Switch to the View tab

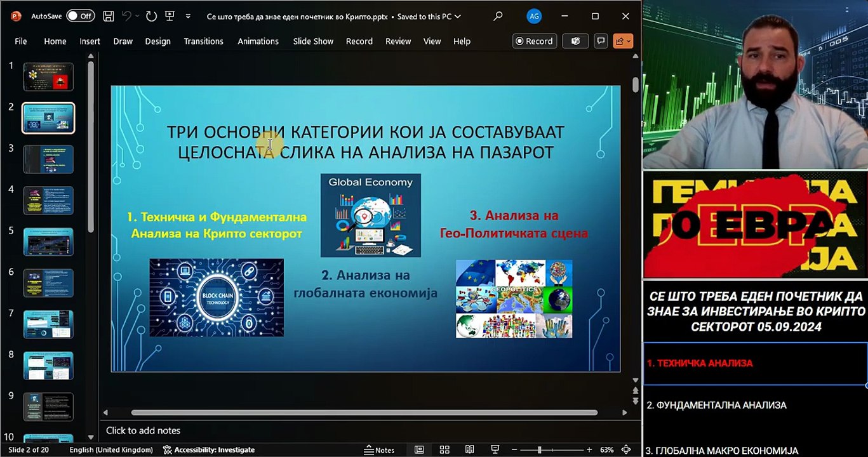click(432, 41)
